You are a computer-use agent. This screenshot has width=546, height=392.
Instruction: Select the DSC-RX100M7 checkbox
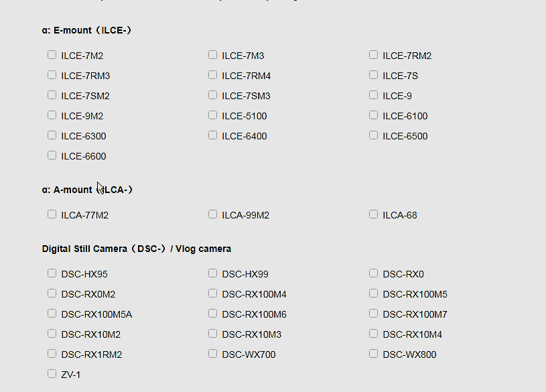(x=374, y=314)
